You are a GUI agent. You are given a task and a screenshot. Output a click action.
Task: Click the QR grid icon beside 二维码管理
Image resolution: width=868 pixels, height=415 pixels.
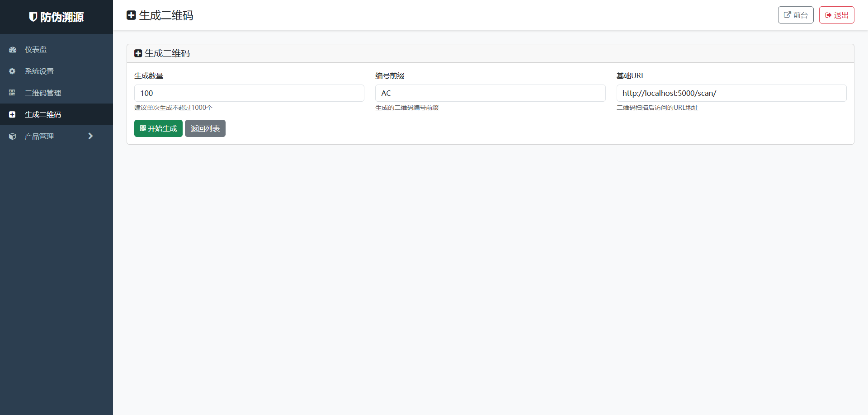click(x=12, y=93)
